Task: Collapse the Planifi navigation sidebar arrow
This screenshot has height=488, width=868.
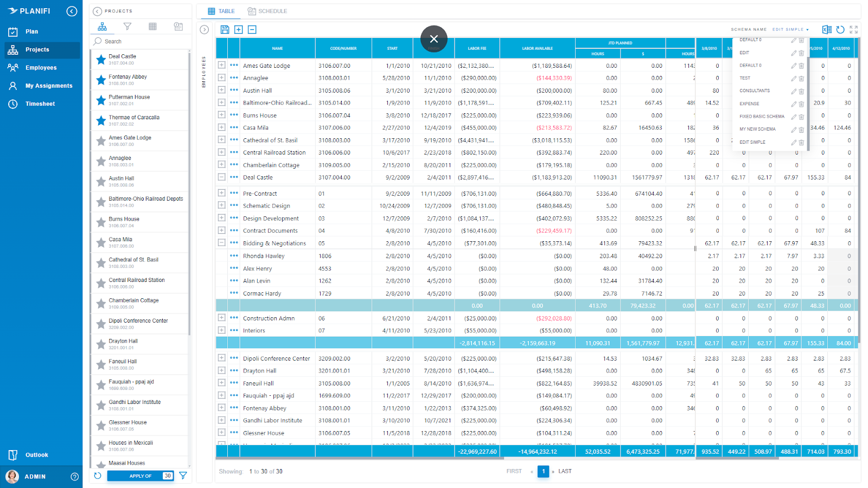Action: point(72,11)
